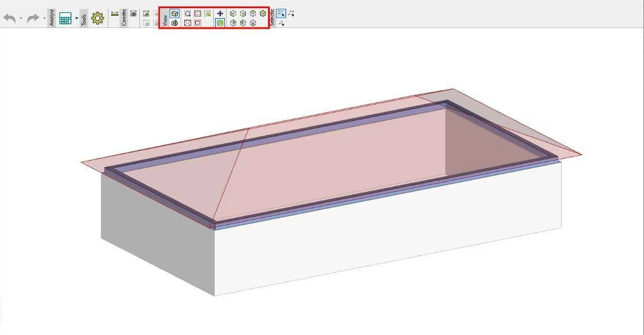644x335 pixels.
Task: Click the Undo arrow
Action: click(x=9, y=18)
